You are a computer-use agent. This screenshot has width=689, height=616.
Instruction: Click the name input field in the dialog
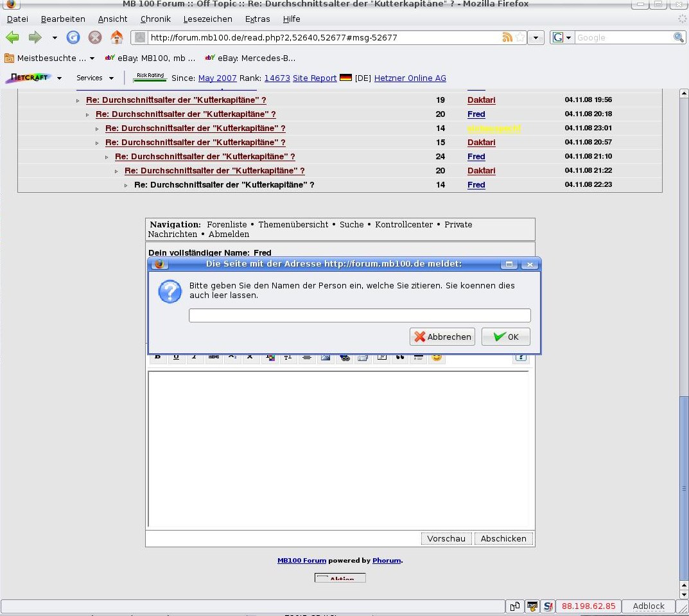pos(360,315)
